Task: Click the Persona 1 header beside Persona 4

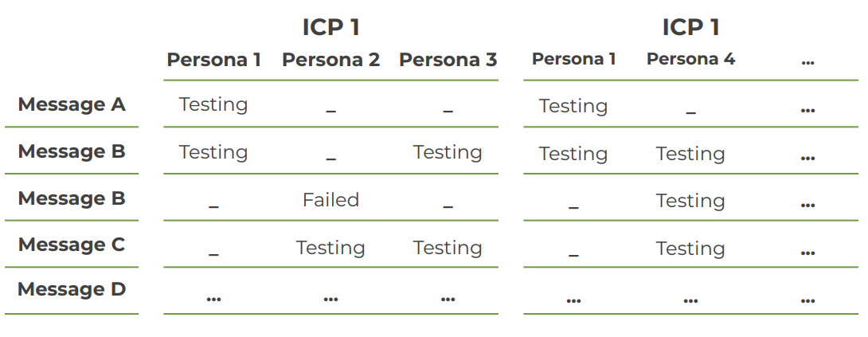Action: pyautogui.click(x=573, y=59)
